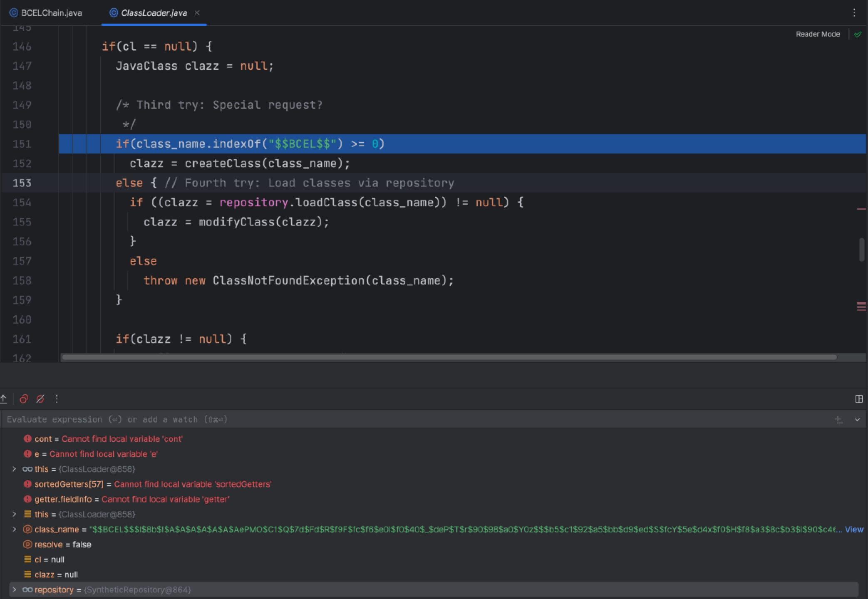Click the class icon on ClassLoader.java tab
Screen dimensions: 868x599
(114, 13)
